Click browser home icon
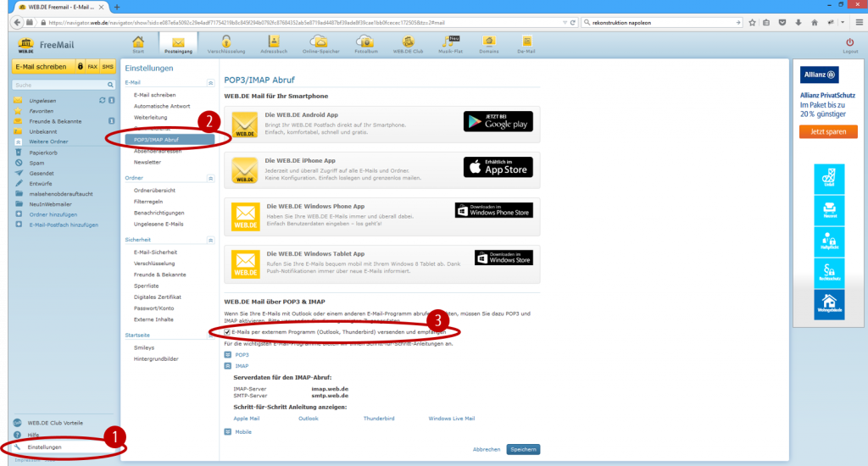Screen dimensions: 868x466 (x=815, y=23)
